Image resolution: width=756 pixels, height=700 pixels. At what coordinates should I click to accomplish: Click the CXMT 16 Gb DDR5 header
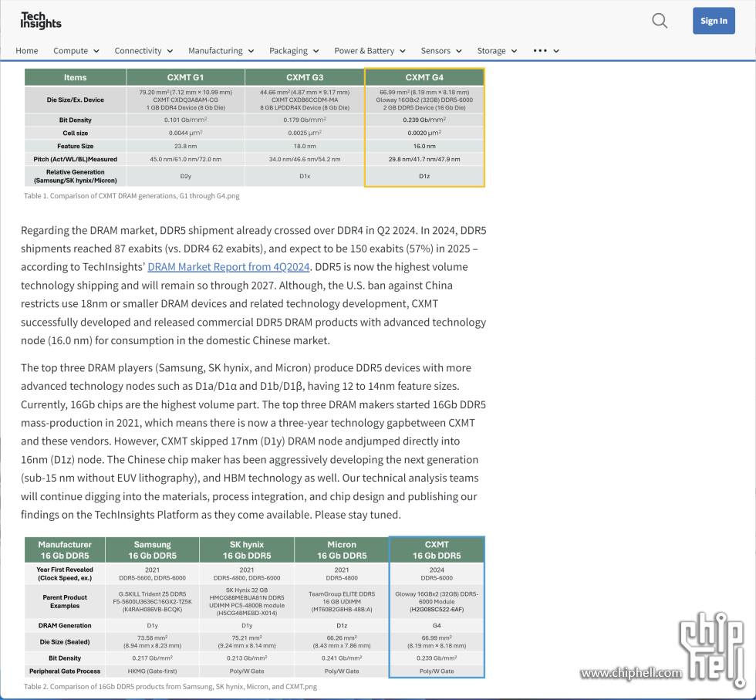tap(437, 550)
